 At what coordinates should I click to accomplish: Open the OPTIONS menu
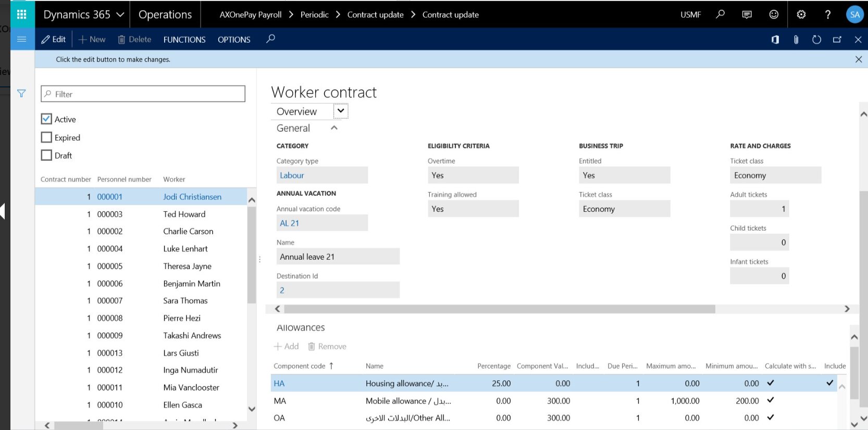234,40
